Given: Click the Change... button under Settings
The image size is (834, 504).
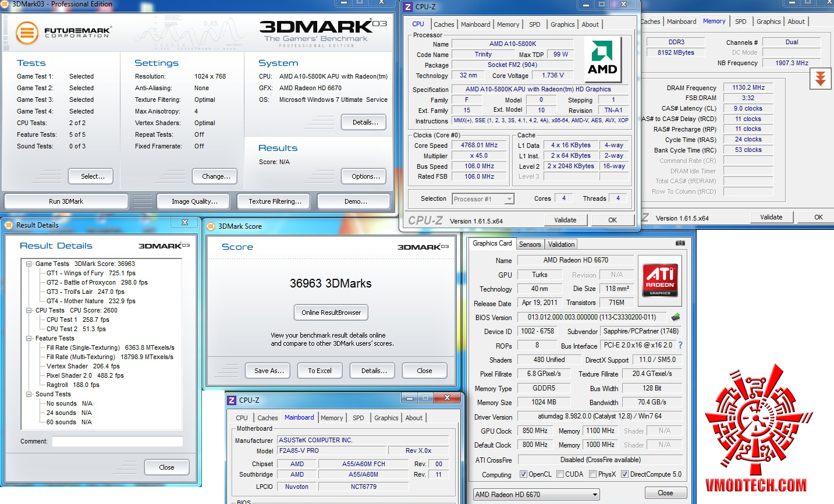Looking at the screenshot, I should coord(216,176).
